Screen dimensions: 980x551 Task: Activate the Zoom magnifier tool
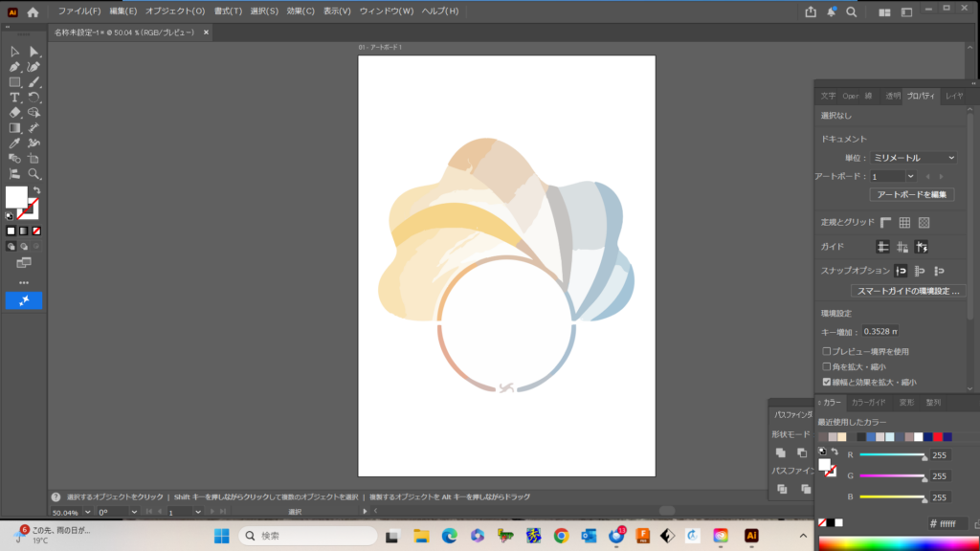pyautogui.click(x=33, y=174)
